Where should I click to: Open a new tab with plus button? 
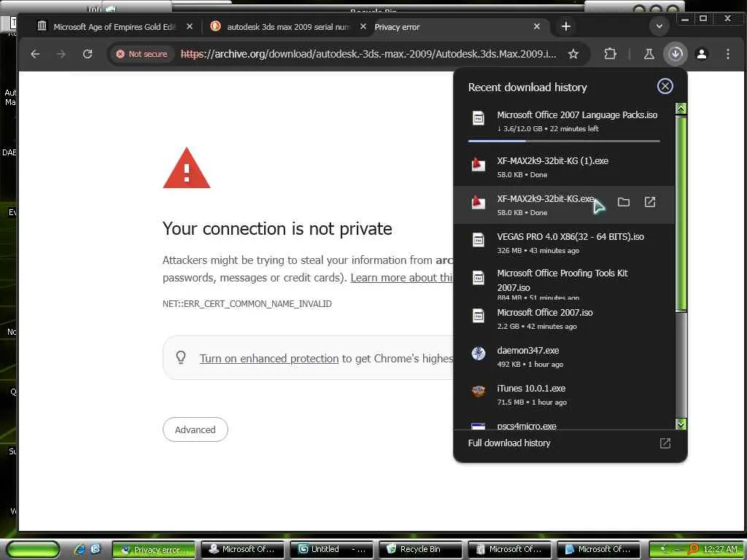(565, 27)
